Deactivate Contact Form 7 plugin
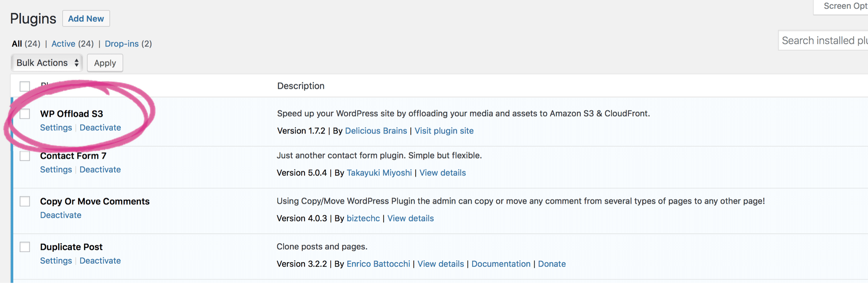The width and height of the screenshot is (868, 284). [x=100, y=170]
